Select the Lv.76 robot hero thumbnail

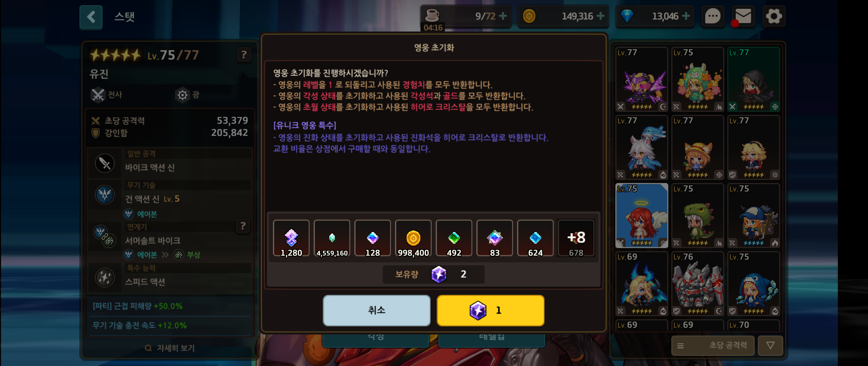click(x=697, y=284)
